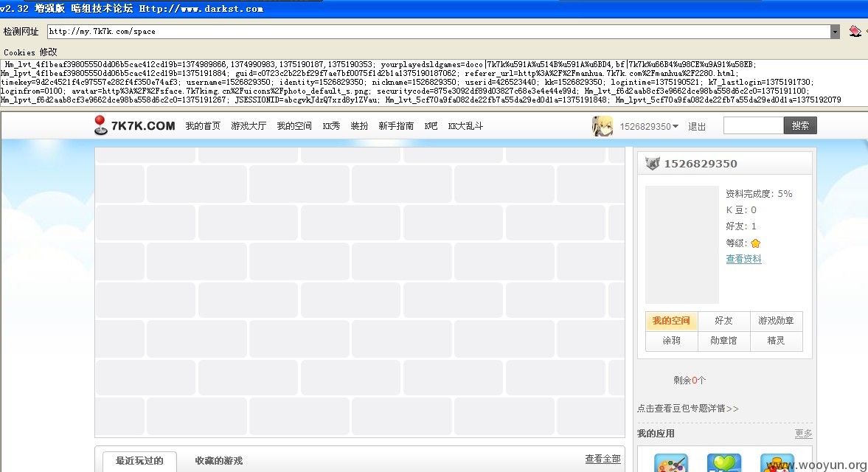Click the K豆: 0 text
Image resolution: width=868 pixels, height=472 pixels.
741,210
